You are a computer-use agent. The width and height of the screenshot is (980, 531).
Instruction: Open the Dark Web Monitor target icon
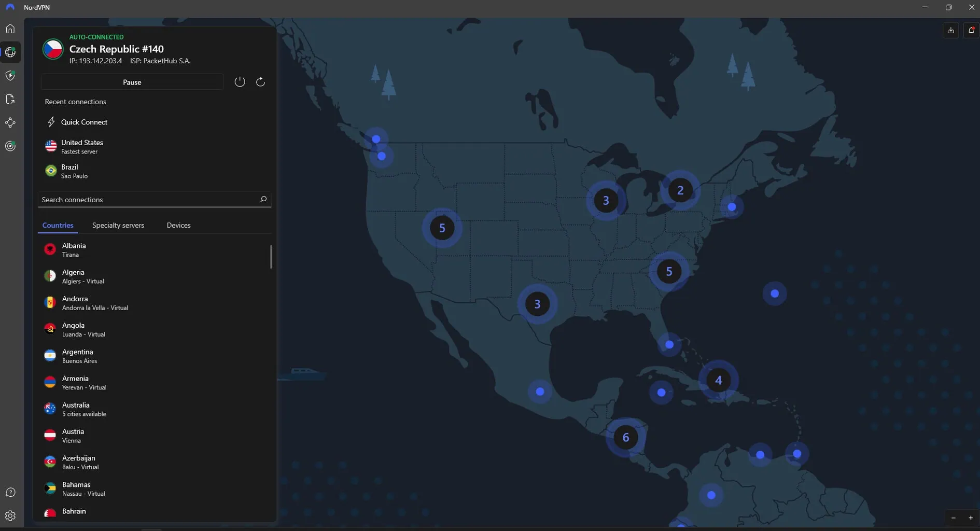coord(10,146)
